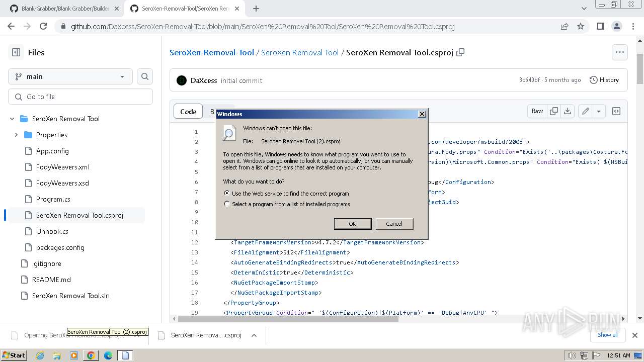View file History

click(x=604, y=80)
